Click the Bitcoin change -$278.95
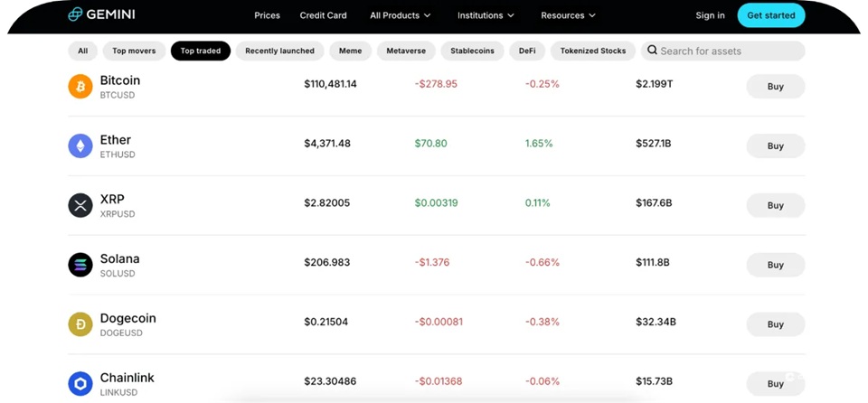The height and width of the screenshot is (403, 868). [x=436, y=84]
